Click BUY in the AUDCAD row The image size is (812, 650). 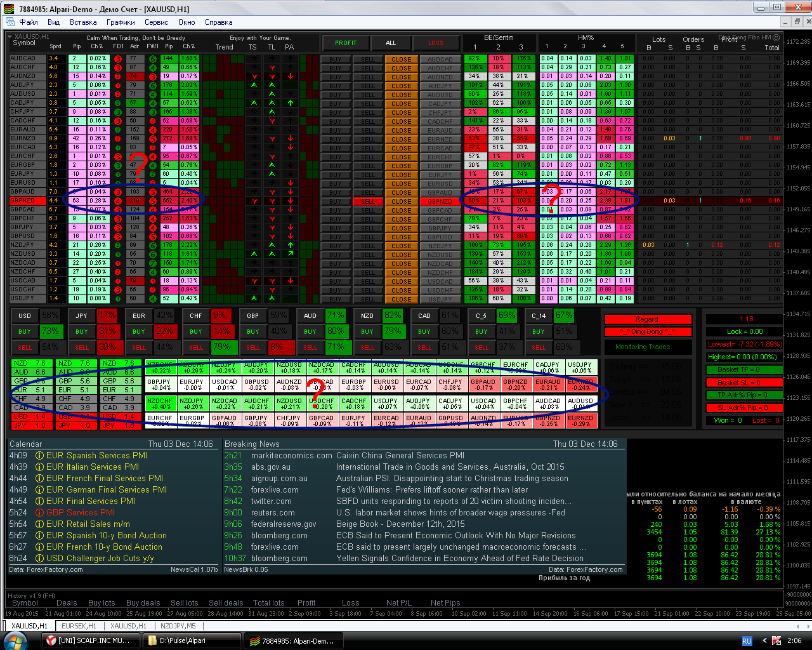[336, 59]
